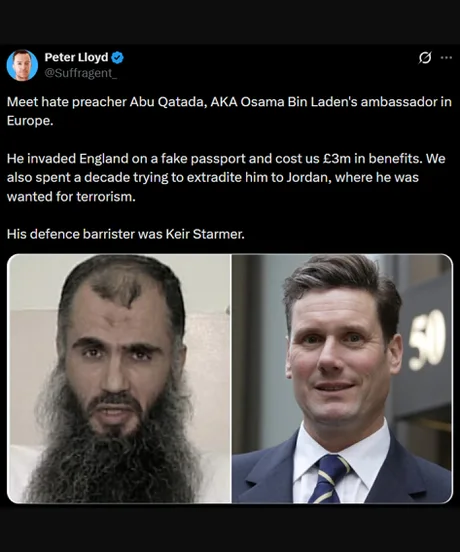
Task: Open the left attached photo of bearded man
Action: [119, 378]
